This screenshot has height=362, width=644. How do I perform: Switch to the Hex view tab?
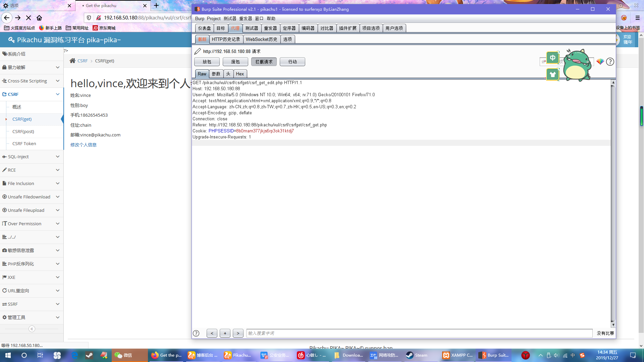(240, 74)
